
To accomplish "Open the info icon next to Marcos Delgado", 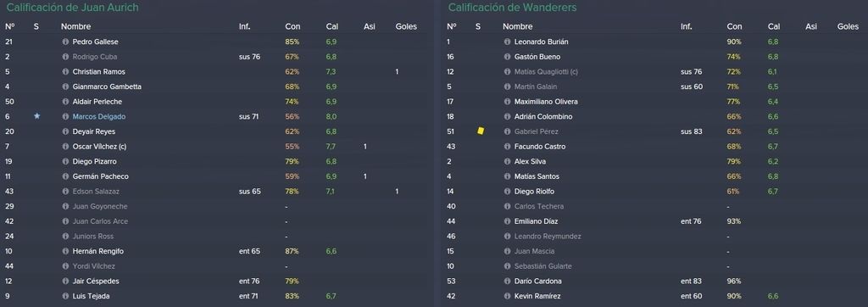I will point(65,116).
